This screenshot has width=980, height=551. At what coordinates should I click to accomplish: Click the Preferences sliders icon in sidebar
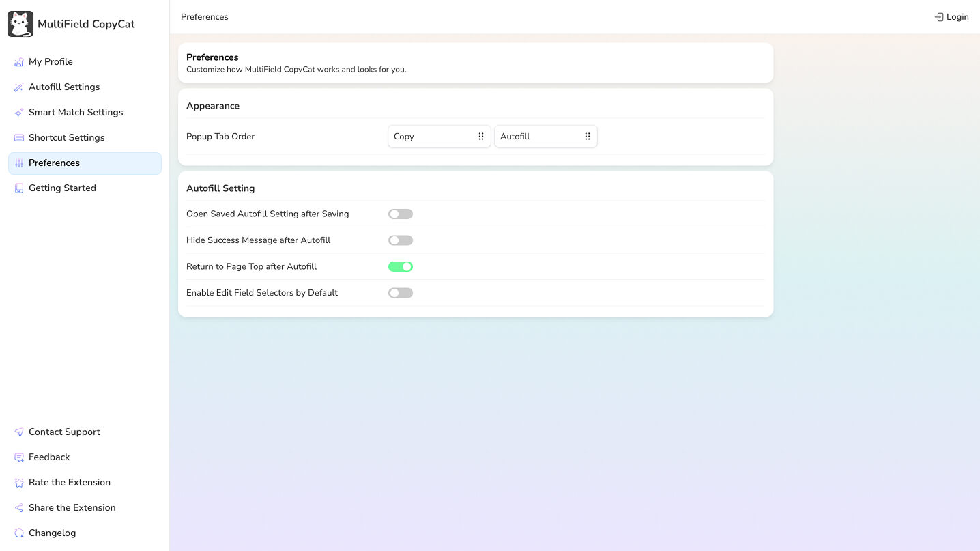pyautogui.click(x=19, y=163)
